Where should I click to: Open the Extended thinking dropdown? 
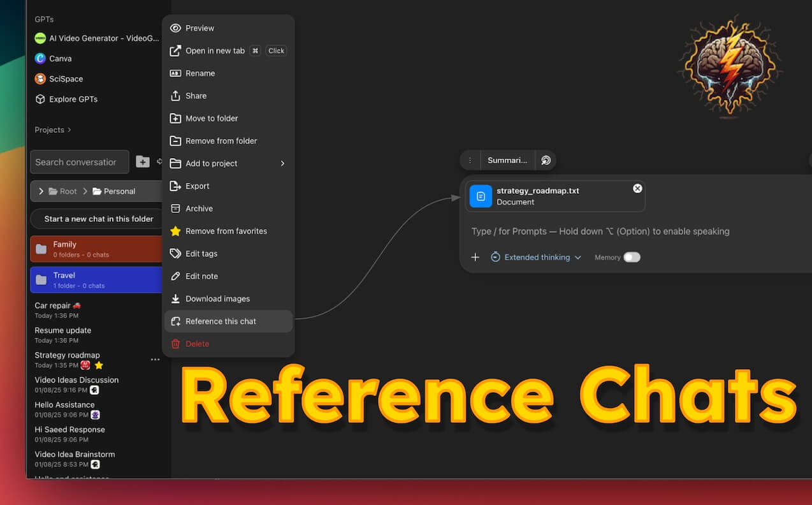coord(536,258)
